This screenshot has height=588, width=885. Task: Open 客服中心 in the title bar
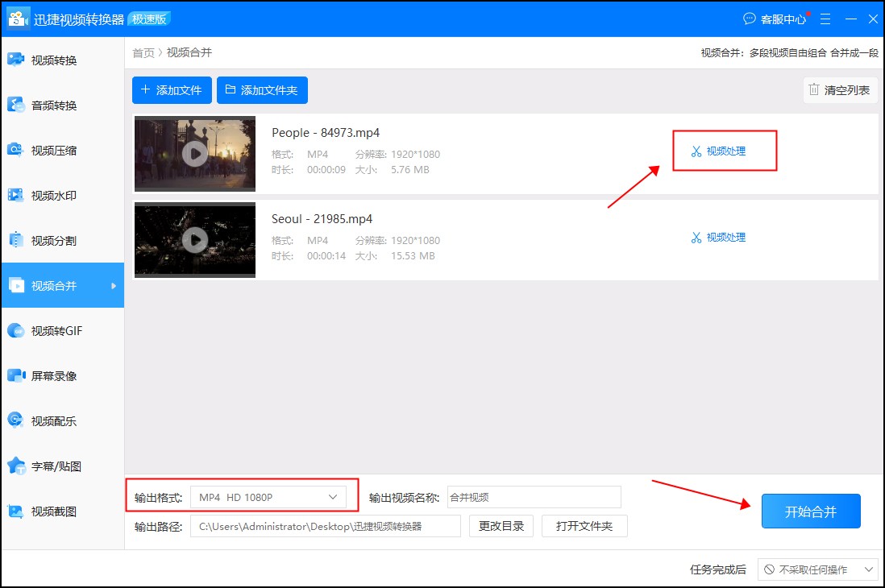click(775, 19)
